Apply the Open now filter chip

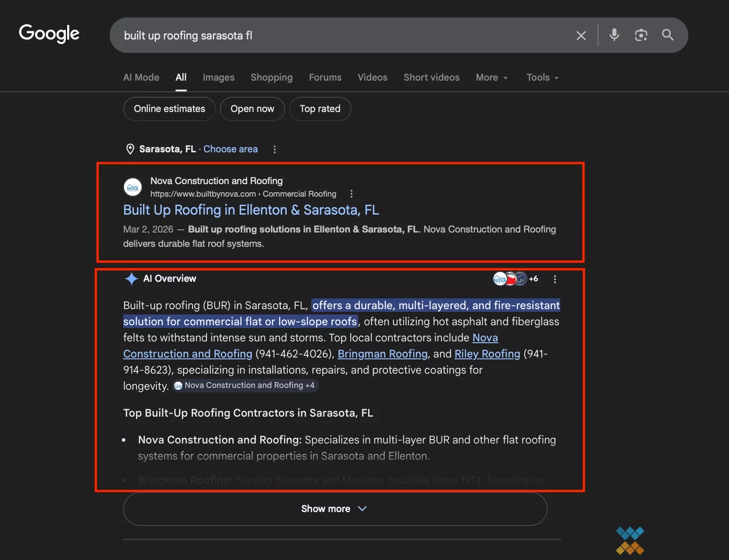(252, 109)
